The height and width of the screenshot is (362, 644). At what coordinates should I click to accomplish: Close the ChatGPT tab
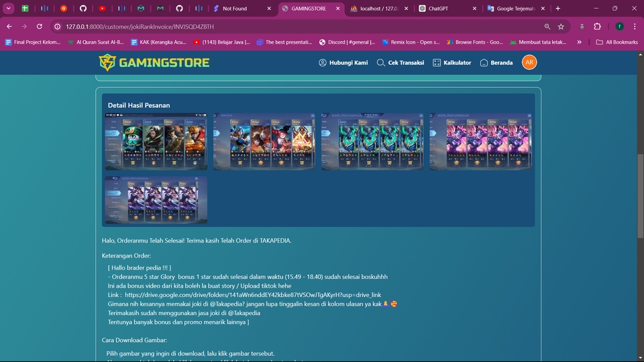474,8
